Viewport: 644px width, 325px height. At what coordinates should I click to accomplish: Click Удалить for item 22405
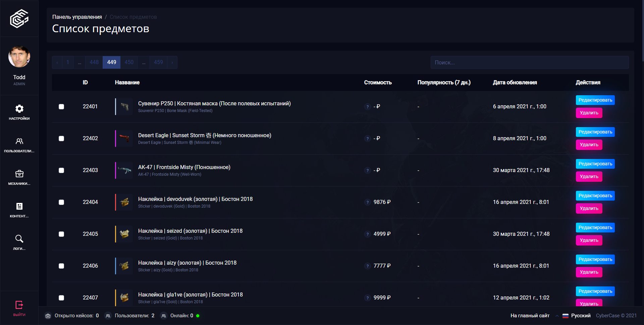[x=589, y=240]
